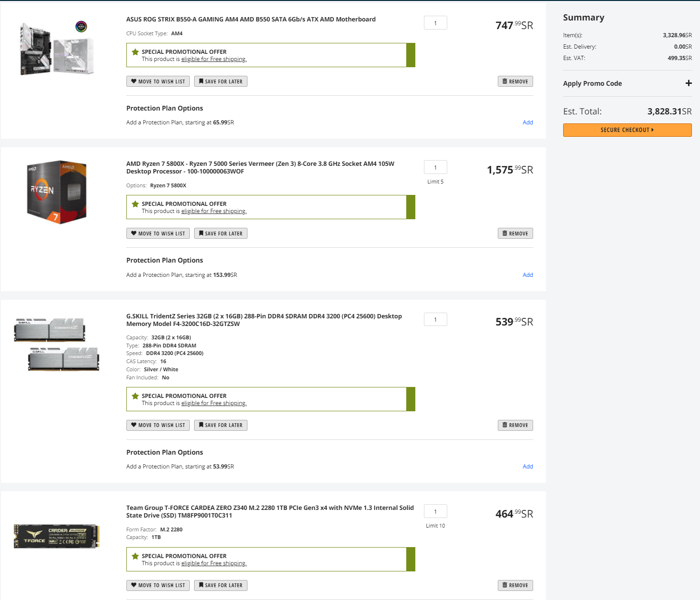
Task: Edit quantity field for Ryzen 7 5800X
Action: [x=435, y=167]
